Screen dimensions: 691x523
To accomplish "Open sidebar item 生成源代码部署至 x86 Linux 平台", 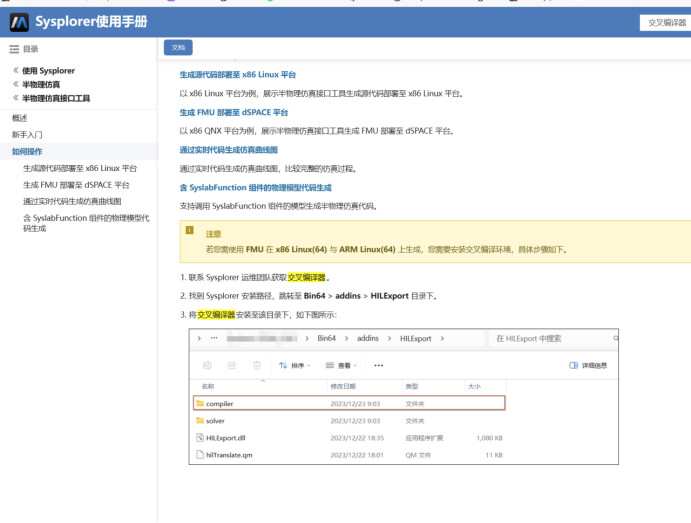I will click(x=80, y=168).
